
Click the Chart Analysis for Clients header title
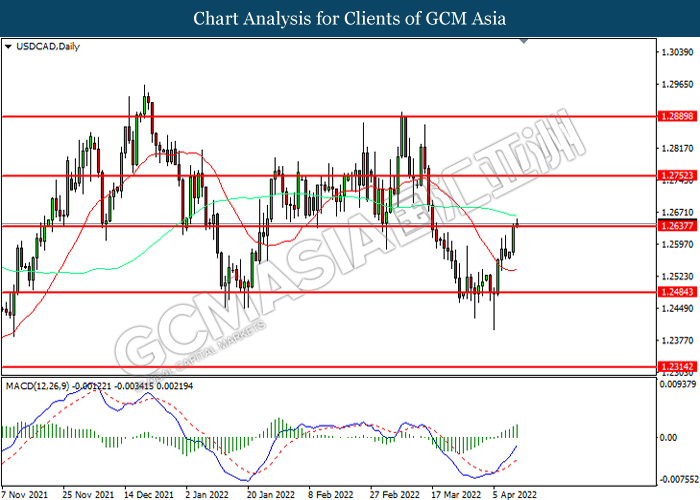[x=350, y=19]
